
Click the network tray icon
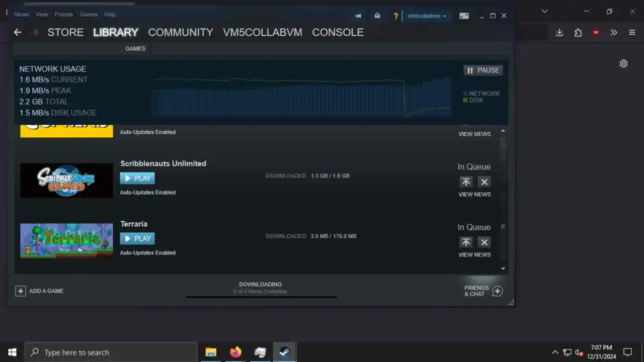[567, 352]
